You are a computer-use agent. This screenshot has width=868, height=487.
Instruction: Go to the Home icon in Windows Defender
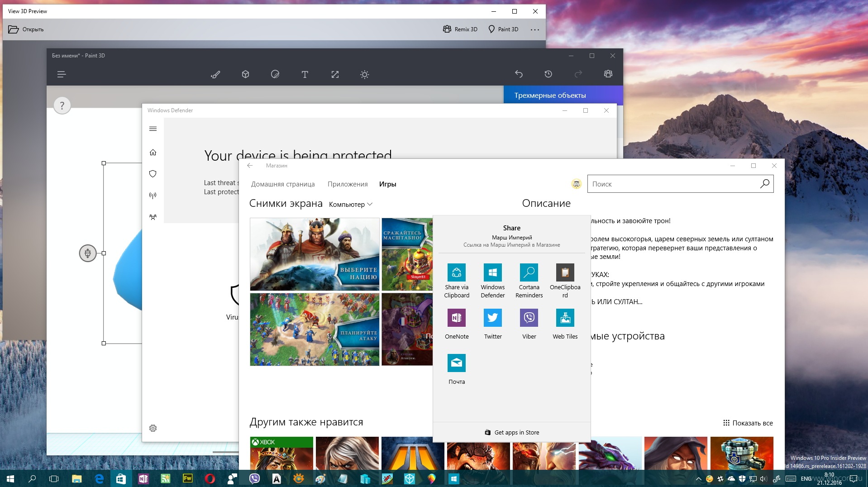coord(153,153)
